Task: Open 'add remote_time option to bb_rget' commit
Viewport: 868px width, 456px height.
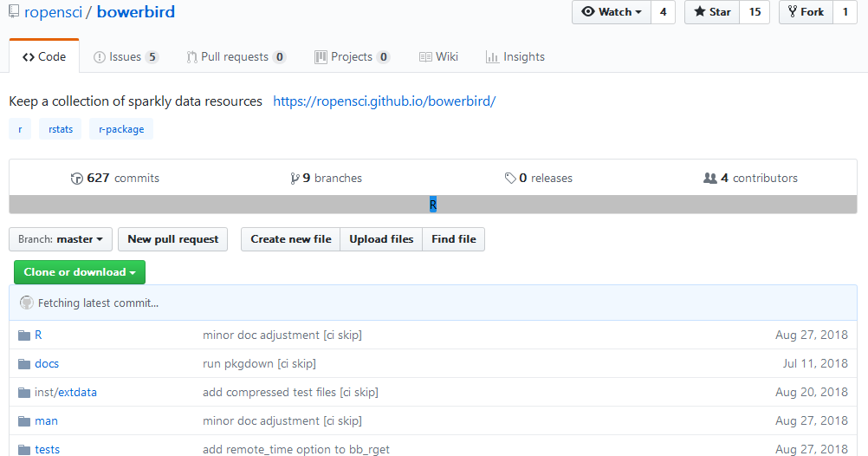Action: (x=296, y=449)
